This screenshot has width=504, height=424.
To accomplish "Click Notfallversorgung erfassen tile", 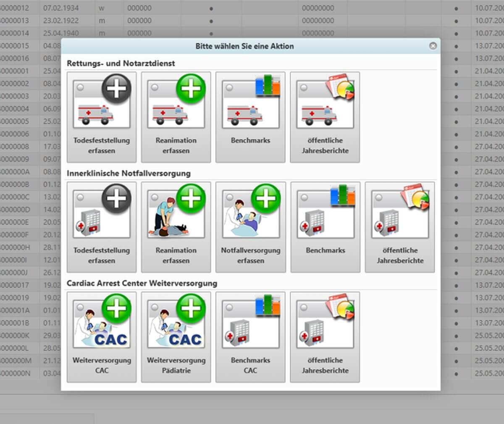I will click(x=250, y=227).
